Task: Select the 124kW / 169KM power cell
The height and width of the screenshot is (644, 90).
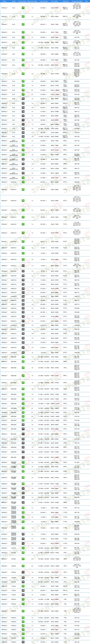Action: pos(55,90)
